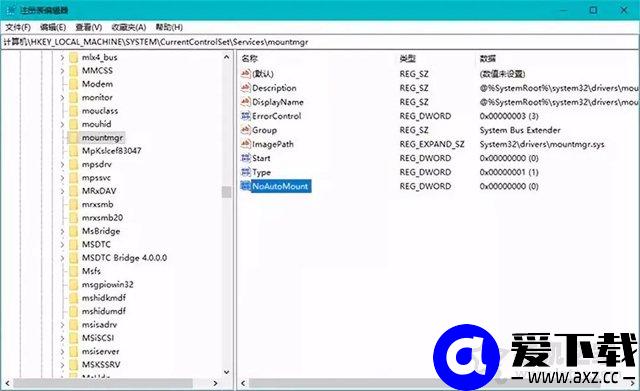
Task: Select the msiserver key
Action: coord(100,351)
